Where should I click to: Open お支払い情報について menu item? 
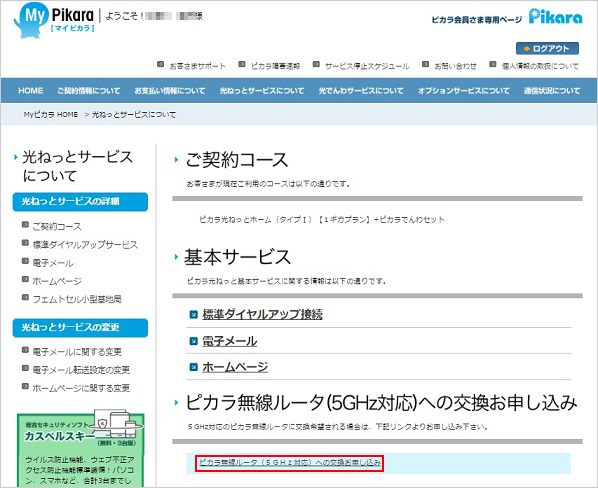tap(170, 91)
